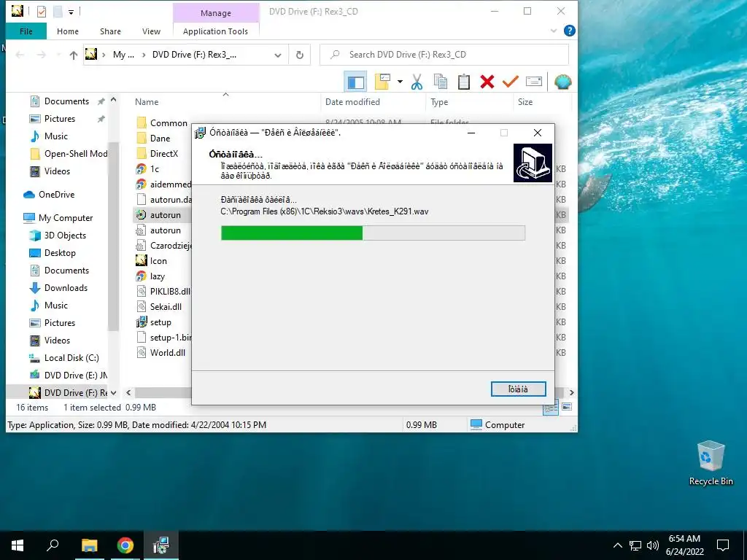This screenshot has width=747, height=560.
Task: Open Windows Start menu
Action: (x=18, y=545)
